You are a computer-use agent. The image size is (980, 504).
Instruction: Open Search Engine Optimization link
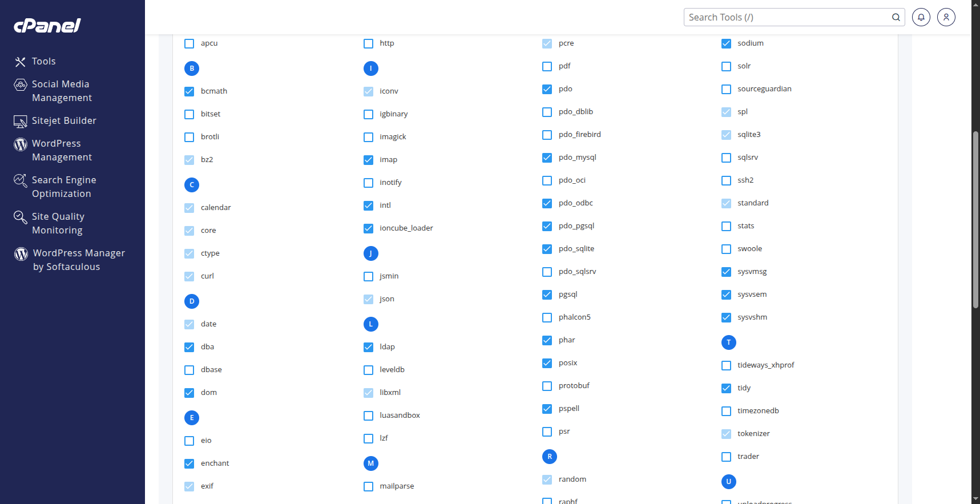[x=64, y=187]
